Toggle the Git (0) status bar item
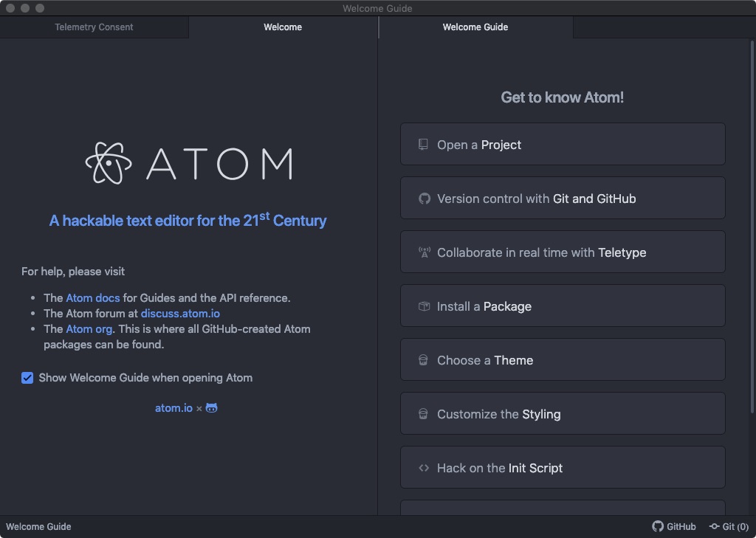Image resolution: width=756 pixels, height=538 pixels. click(x=729, y=526)
